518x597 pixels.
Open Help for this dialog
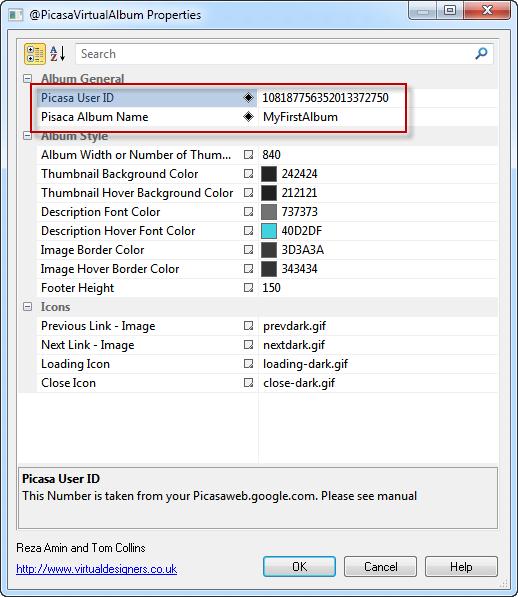461,567
